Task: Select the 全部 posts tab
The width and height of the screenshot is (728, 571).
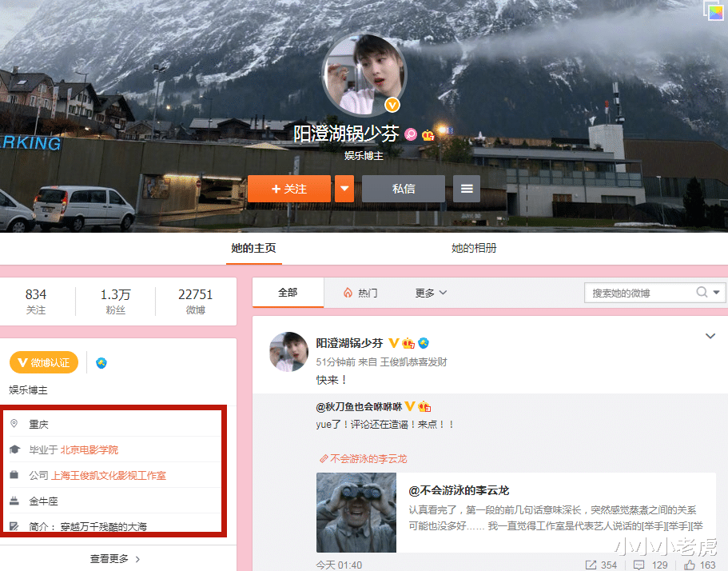Action: point(288,292)
